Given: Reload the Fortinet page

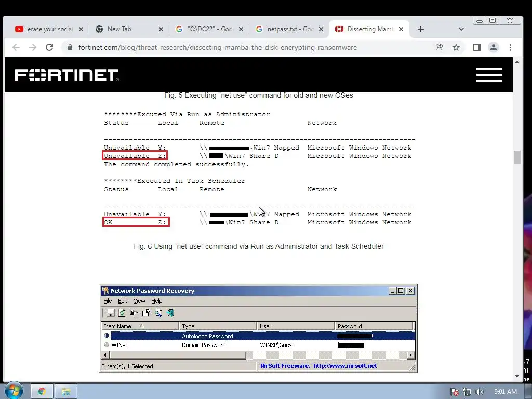Looking at the screenshot, I should pos(49,47).
